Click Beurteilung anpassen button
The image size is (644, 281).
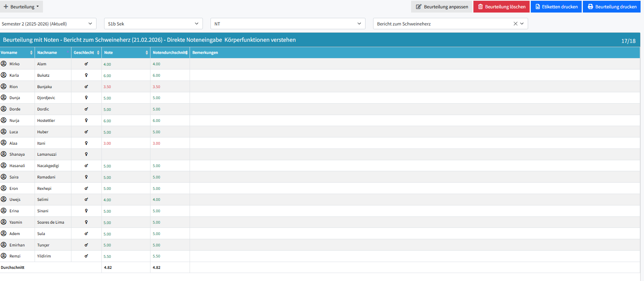pyautogui.click(x=441, y=7)
